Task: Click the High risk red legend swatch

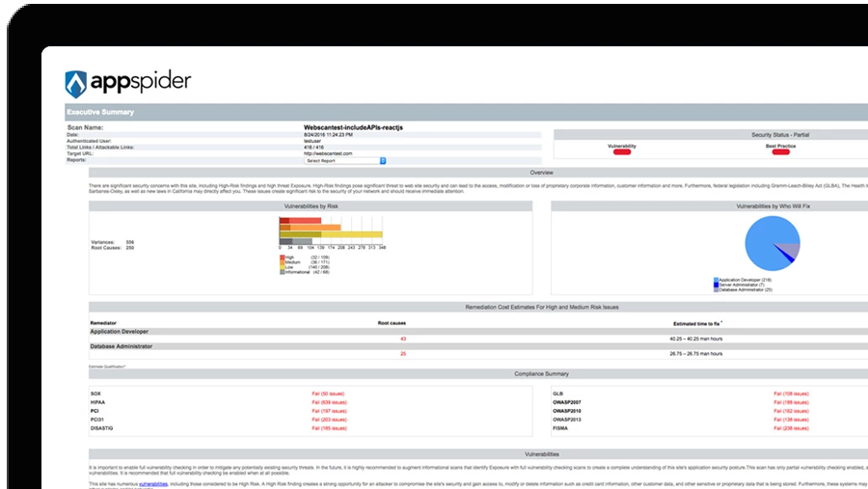Action: 282,258
